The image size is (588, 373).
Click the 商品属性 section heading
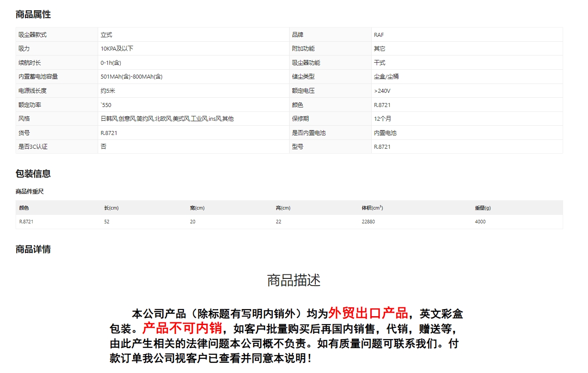(33, 15)
